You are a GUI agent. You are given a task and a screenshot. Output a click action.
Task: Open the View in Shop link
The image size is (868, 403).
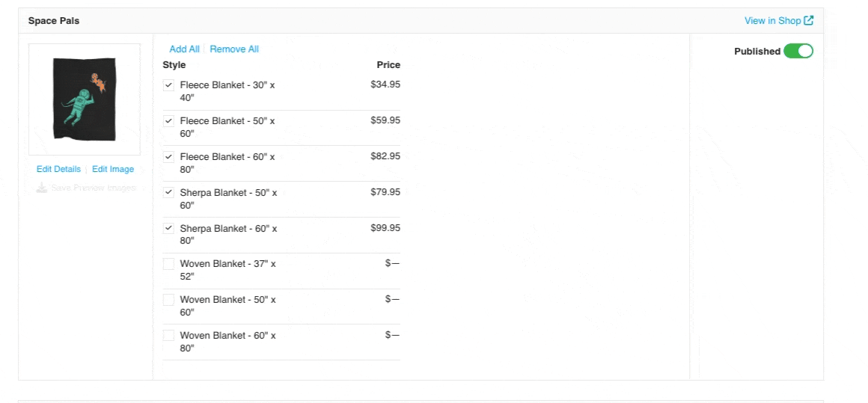click(x=772, y=21)
